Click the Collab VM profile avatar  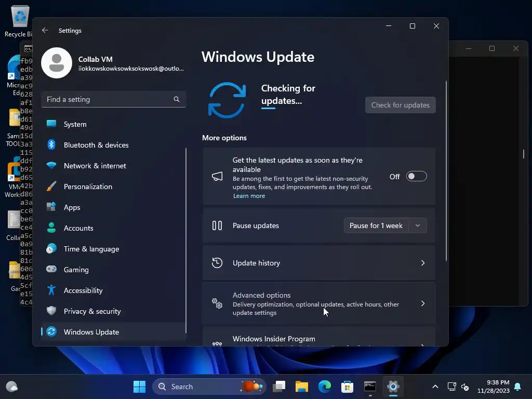57,63
